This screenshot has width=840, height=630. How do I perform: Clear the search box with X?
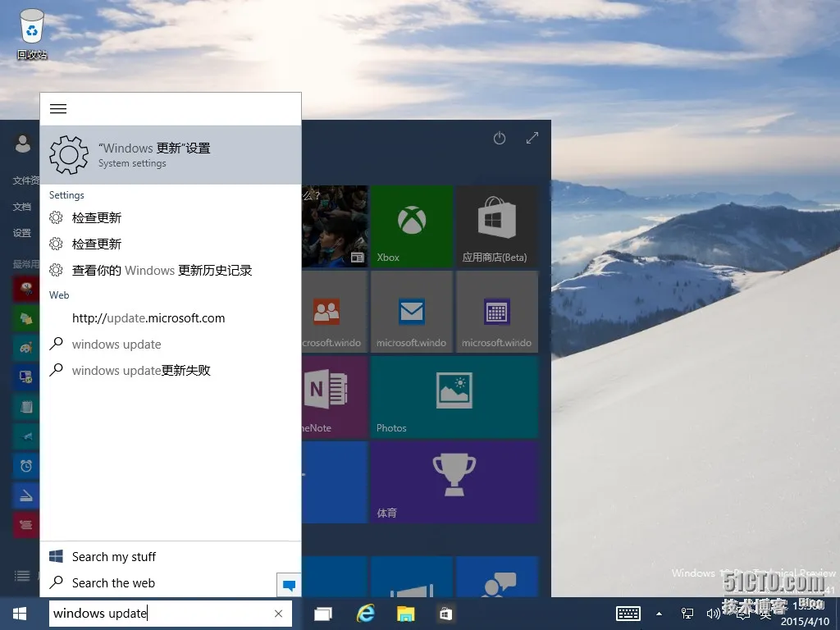(x=279, y=614)
